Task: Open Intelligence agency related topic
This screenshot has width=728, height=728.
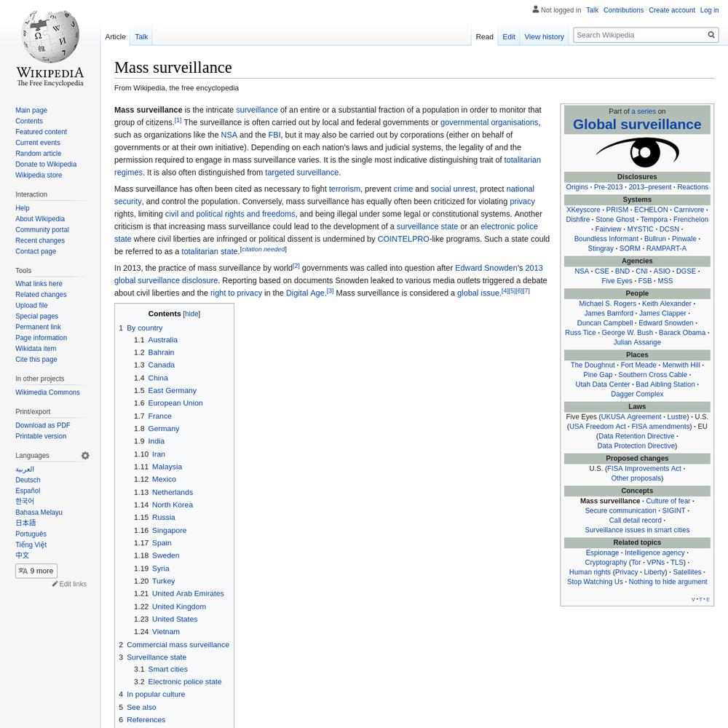Action: pos(654,553)
